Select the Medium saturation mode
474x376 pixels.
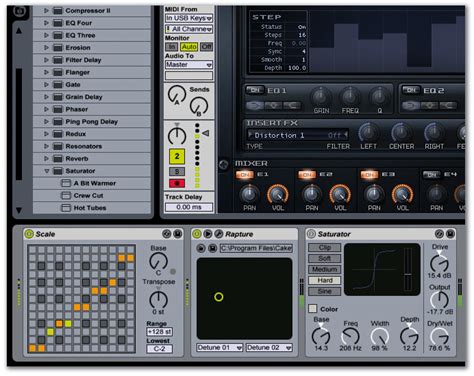pyautogui.click(x=325, y=269)
